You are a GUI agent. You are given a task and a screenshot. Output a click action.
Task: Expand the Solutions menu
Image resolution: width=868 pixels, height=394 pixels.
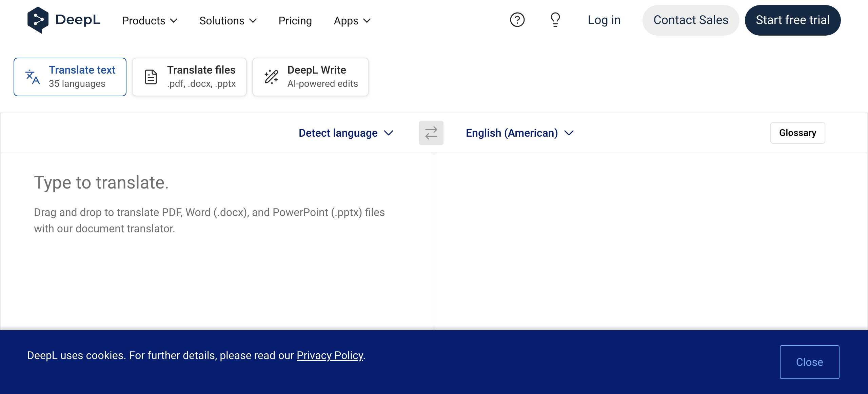[x=228, y=21]
